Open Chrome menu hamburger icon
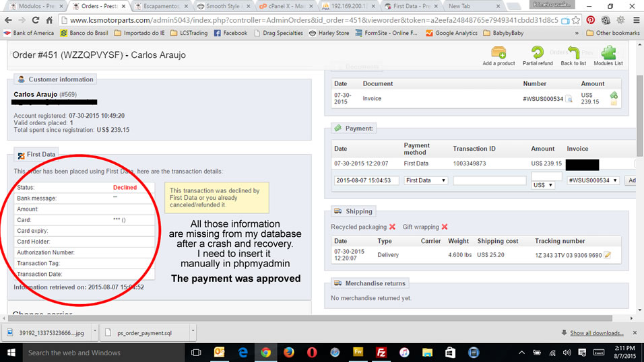Image resolution: width=644 pixels, height=362 pixels. point(636,20)
